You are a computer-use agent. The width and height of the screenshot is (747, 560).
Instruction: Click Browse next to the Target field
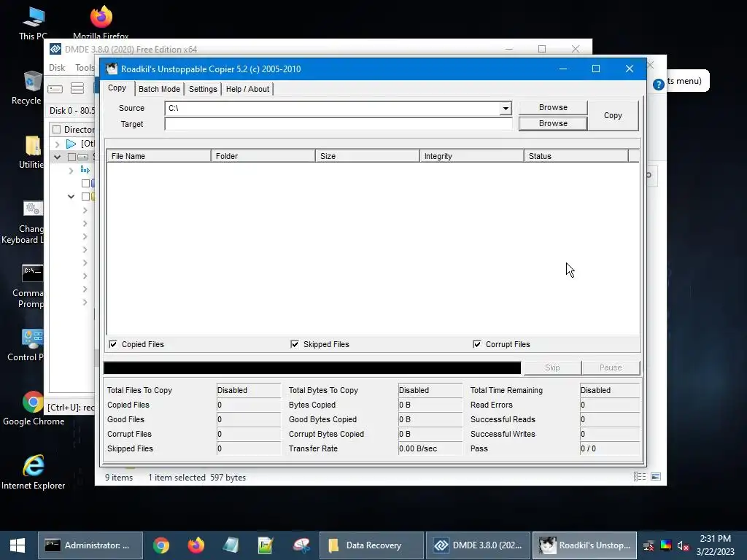click(x=553, y=123)
